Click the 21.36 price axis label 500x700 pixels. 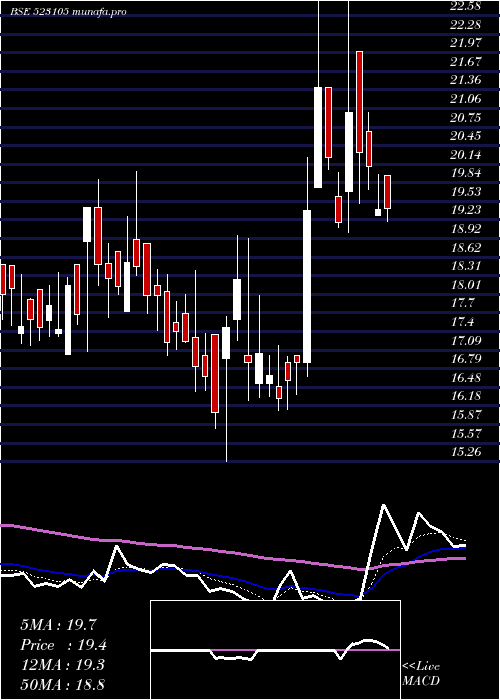click(x=466, y=80)
